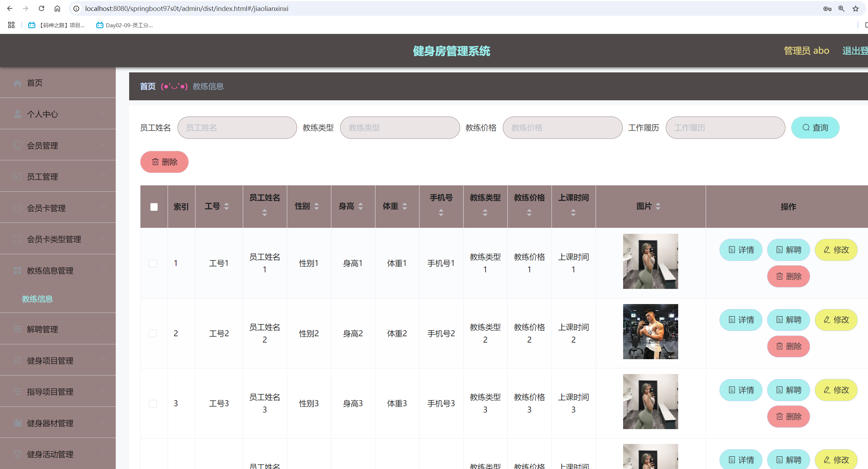Click the sort arrows on 工号 column
868x469 pixels.
tap(227, 206)
